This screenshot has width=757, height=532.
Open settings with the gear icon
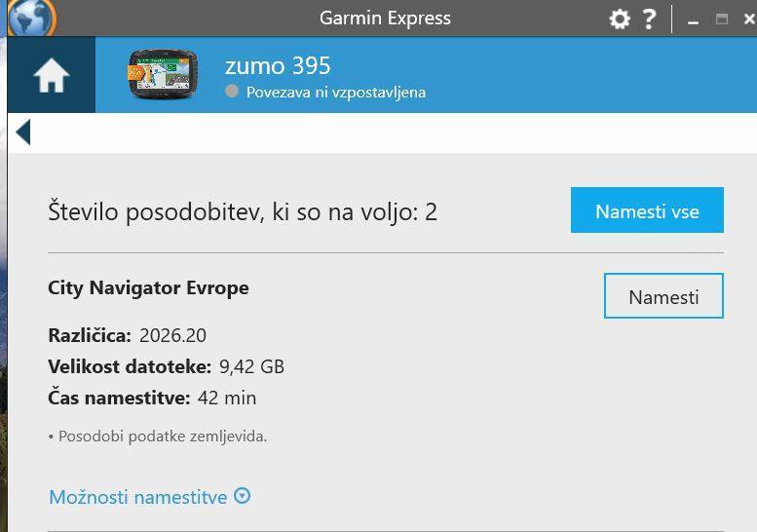click(x=620, y=19)
